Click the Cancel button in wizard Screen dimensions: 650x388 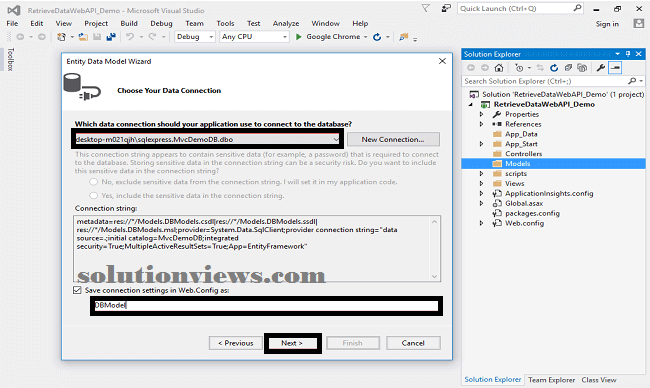pyautogui.click(x=413, y=343)
